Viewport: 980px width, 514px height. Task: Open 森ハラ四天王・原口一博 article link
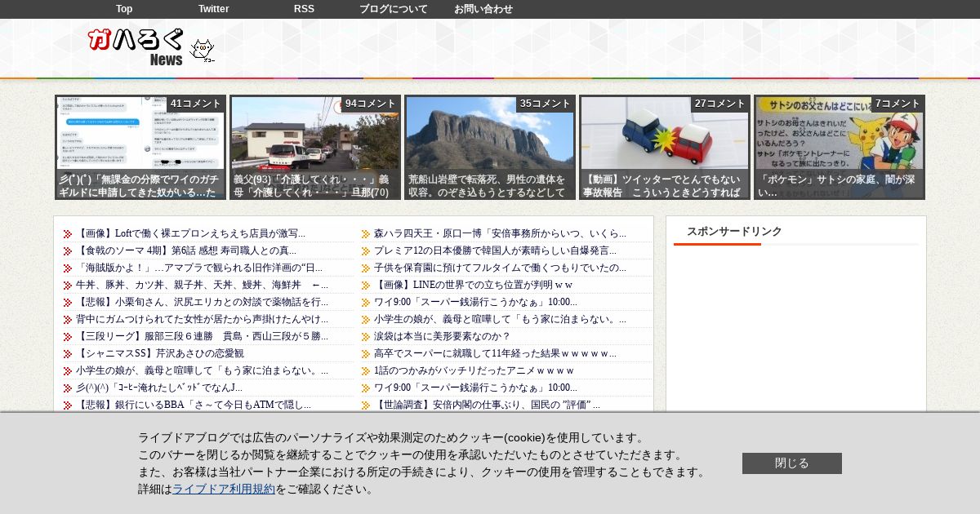click(500, 233)
